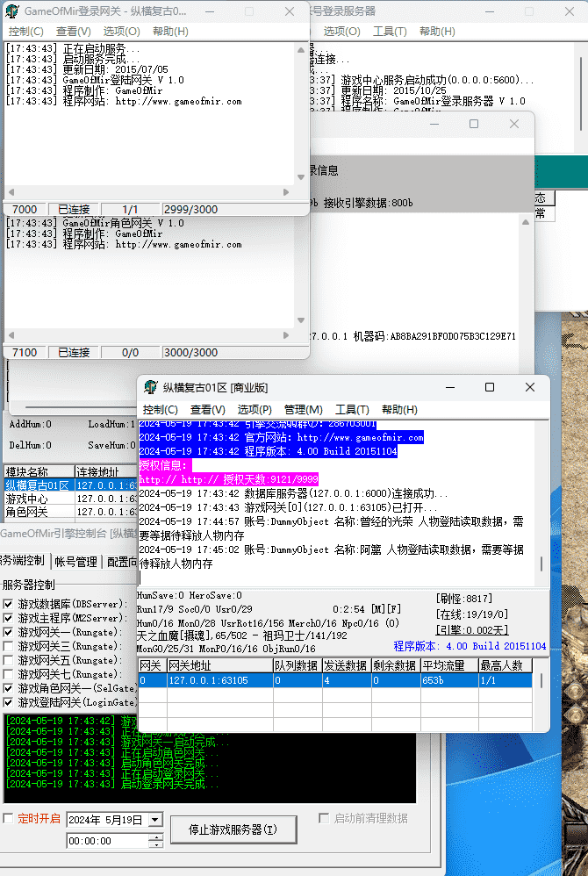Screen dimensions: 588x876
Task: Click the 最高人数 column header
Action: point(506,665)
